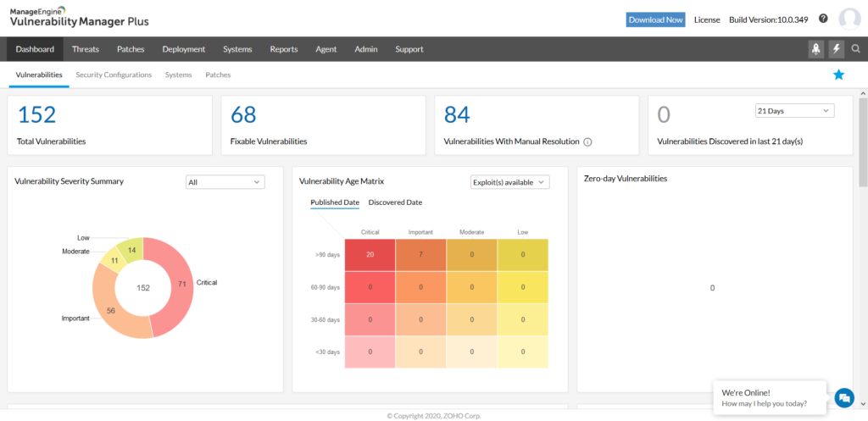Click the lightning bolt quick actions icon
868x421 pixels.
pos(837,49)
